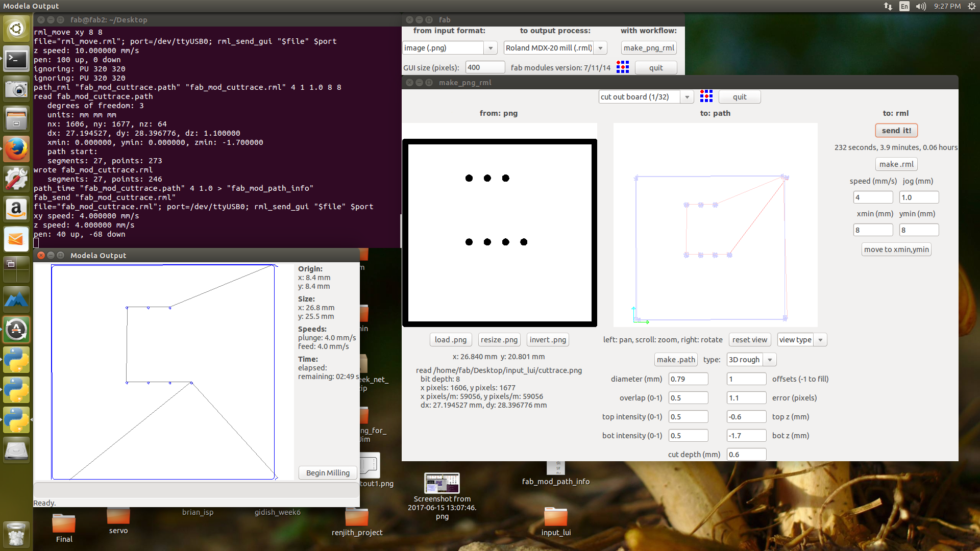Click the bot intensity (0-1) field
Image resolution: width=980 pixels, height=551 pixels.
pyautogui.click(x=688, y=436)
